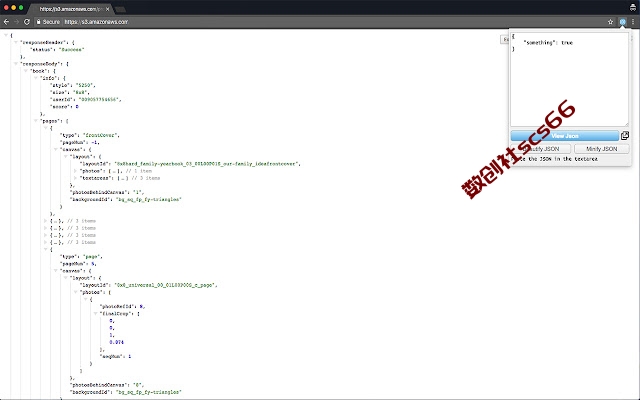Screen dimensions: 640x400
Task: Click the score key line
Action: pyautogui.click(x=64, y=107)
